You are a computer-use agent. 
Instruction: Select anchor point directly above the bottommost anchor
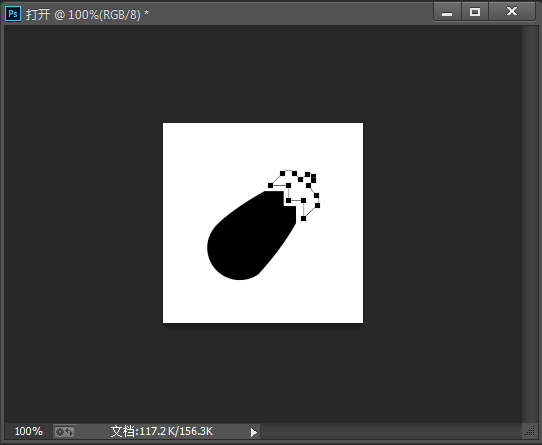[303, 201]
